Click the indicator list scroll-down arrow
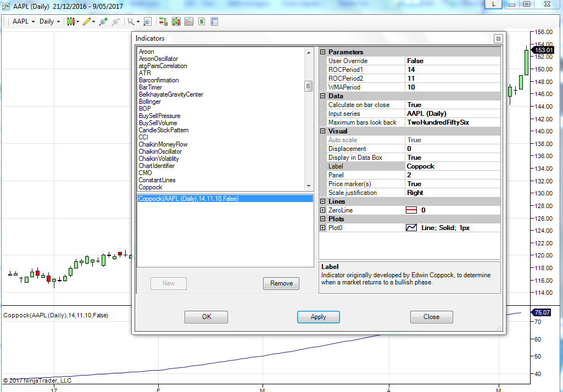The image size is (563, 392). tap(309, 186)
